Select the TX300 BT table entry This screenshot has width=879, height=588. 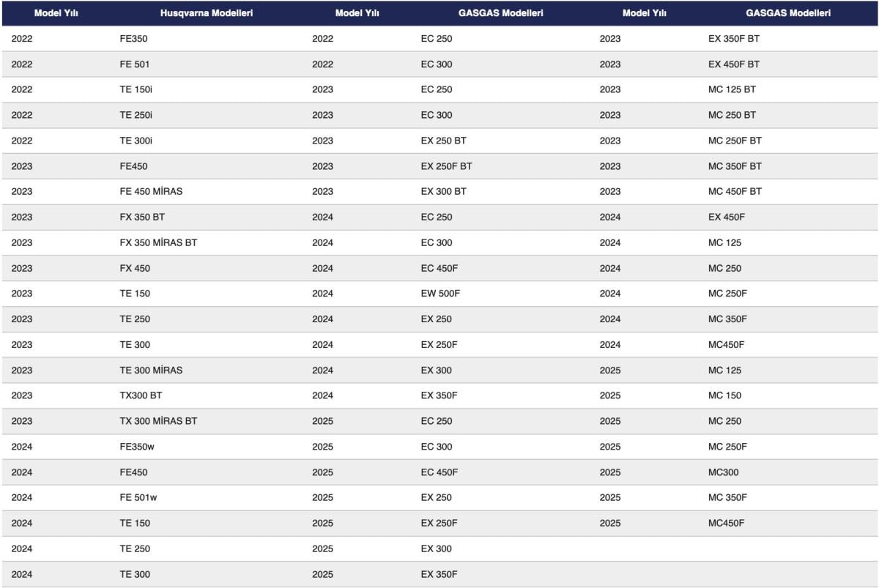tap(141, 395)
